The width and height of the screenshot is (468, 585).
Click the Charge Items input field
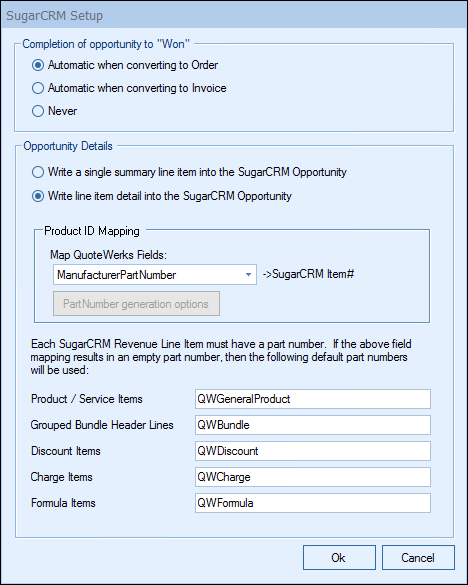312,477
